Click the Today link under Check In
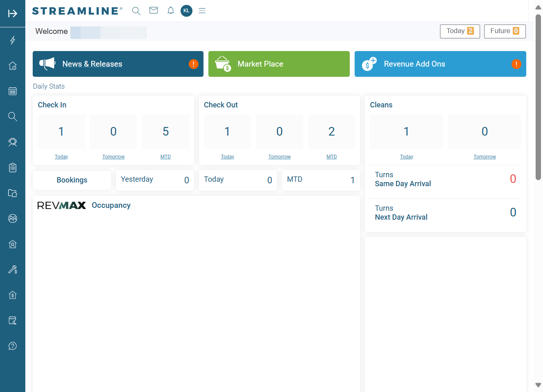This screenshot has width=543, height=392. (61, 157)
